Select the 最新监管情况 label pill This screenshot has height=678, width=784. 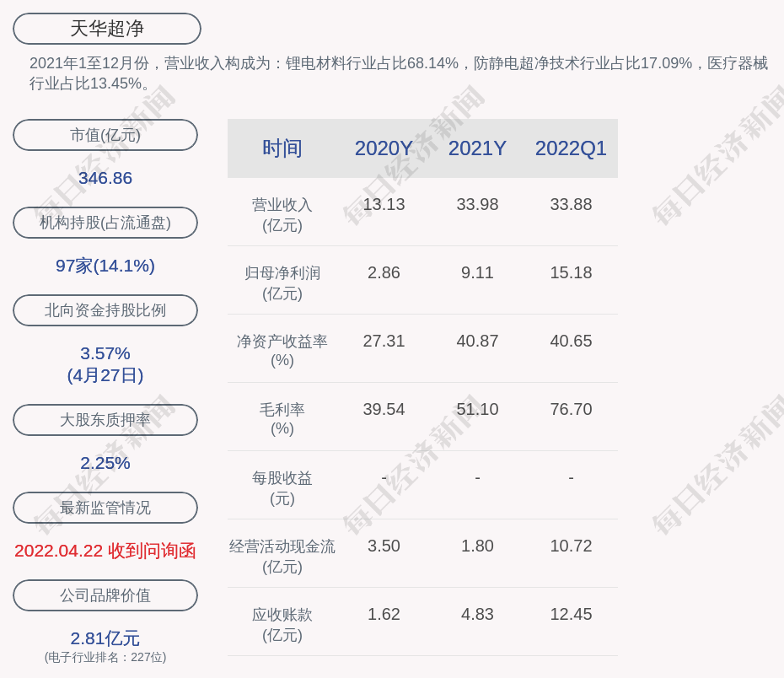tap(105, 508)
